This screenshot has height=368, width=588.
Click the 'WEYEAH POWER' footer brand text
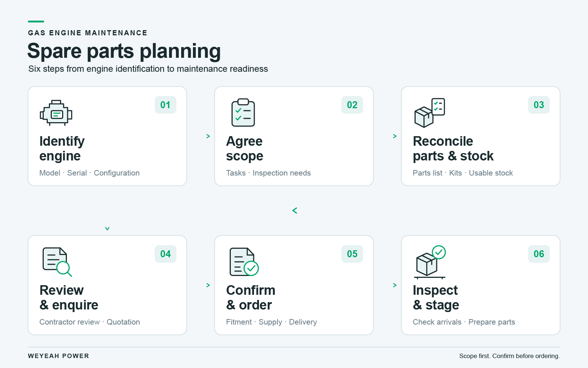(x=58, y=356)
